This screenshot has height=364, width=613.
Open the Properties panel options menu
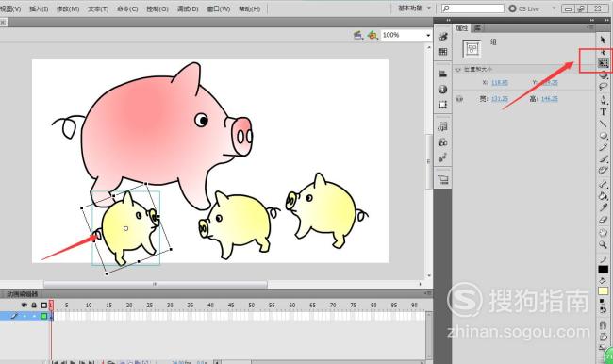(589, 27)
